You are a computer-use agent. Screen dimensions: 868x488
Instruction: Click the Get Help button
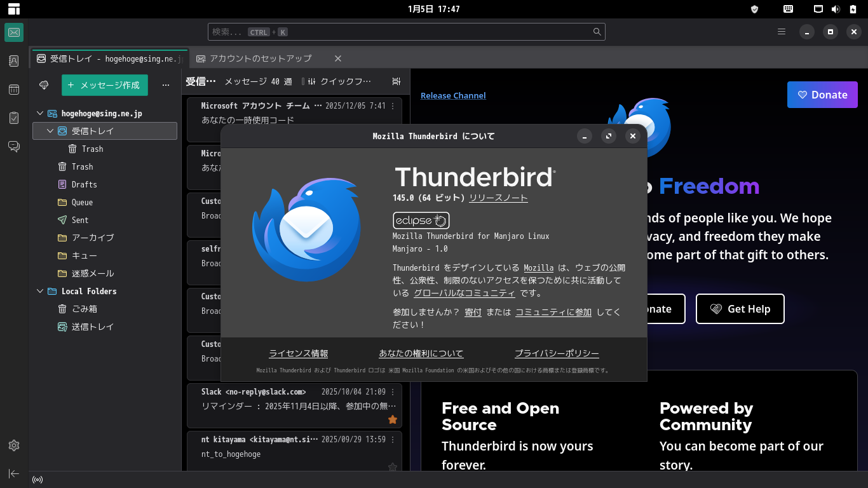(x=740, y=309)
